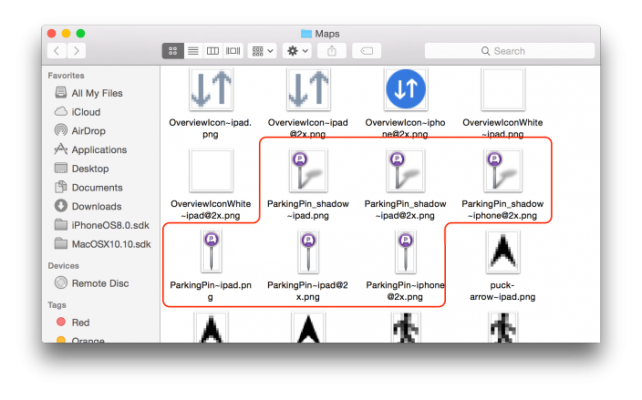Screen dimensions: 642x400
Task: Click the Edit Tags toolbar button
Action: coord(366,50)
